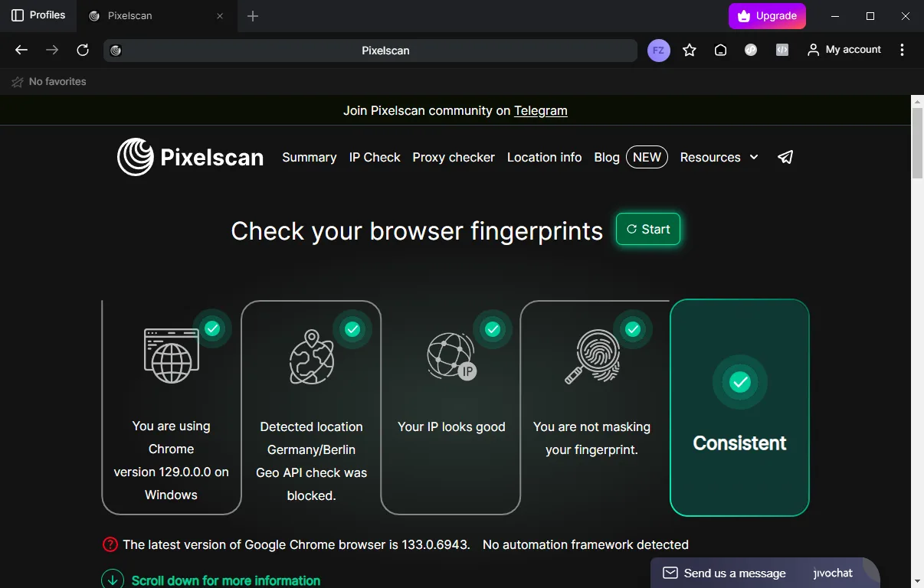The width and height of the screenshot is (924, 588).
Task: Click the scrollbar down arrow
Action: click(917, 581)
